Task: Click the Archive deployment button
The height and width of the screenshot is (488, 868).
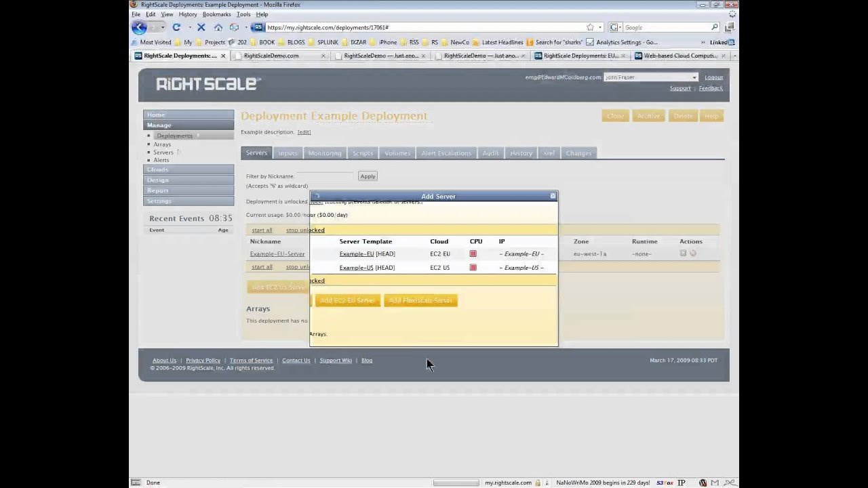Action: click(648, 116)
